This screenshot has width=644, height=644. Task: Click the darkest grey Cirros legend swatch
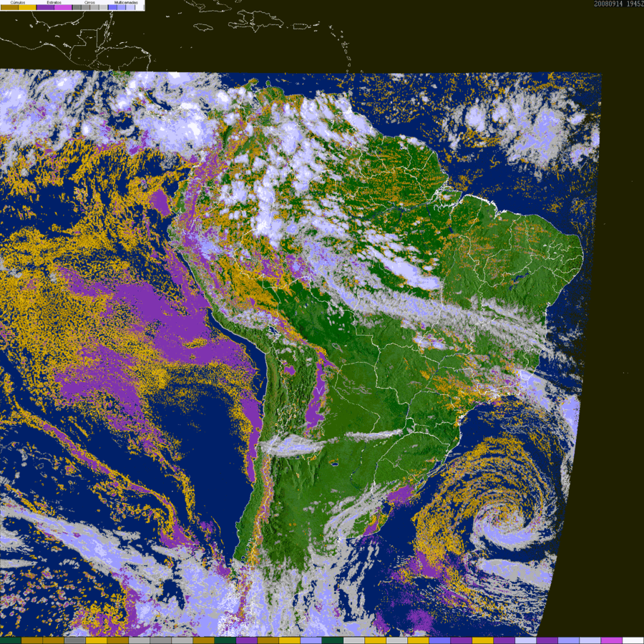[x=77, y=7]
